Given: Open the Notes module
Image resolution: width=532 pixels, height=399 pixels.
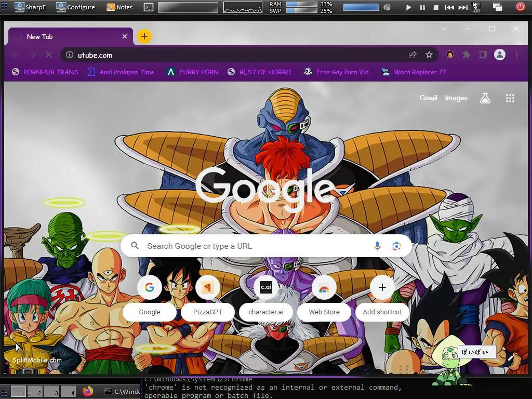Looking at the screenshot, I should pos(119,7).
